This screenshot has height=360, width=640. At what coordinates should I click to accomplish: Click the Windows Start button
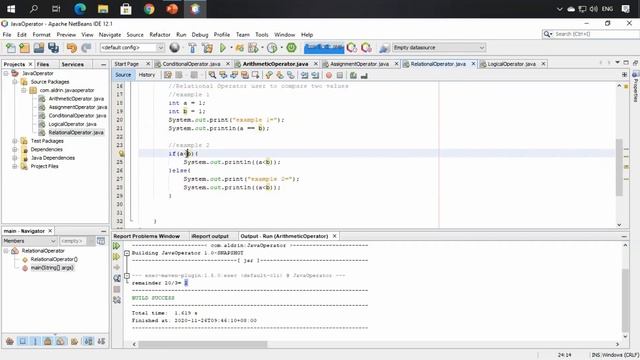pyautogui.click(x=11, y=9)
